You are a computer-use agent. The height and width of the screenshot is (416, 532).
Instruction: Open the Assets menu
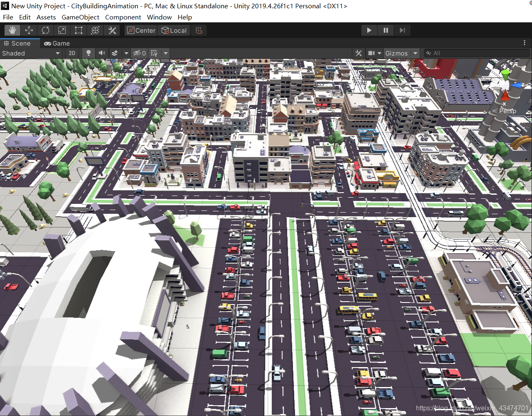[x=46, y=17]
